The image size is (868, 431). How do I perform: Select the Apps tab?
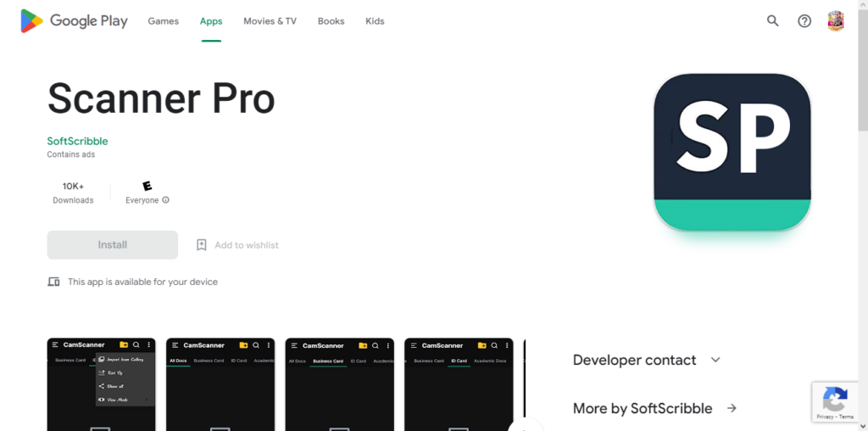(211, 21)
